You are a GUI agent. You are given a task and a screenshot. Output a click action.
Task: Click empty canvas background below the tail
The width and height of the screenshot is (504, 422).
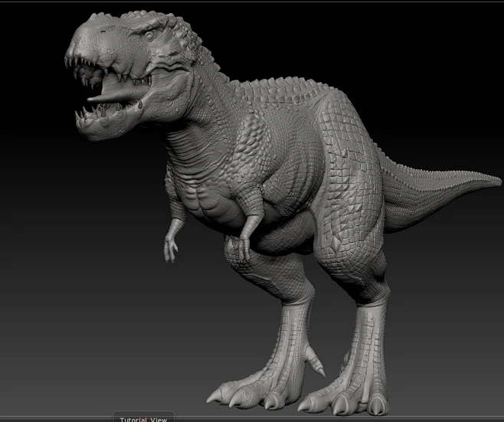(452, 306)
